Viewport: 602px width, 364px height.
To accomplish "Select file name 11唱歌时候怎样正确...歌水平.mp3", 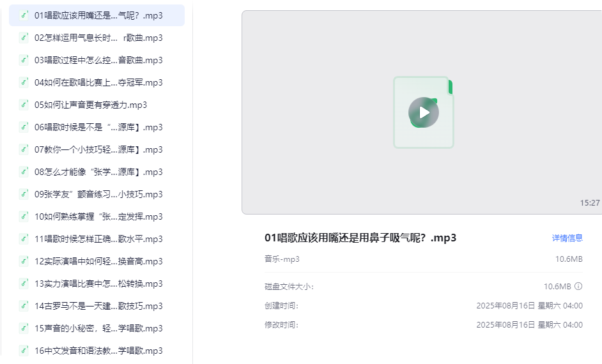I will point(98,239).
